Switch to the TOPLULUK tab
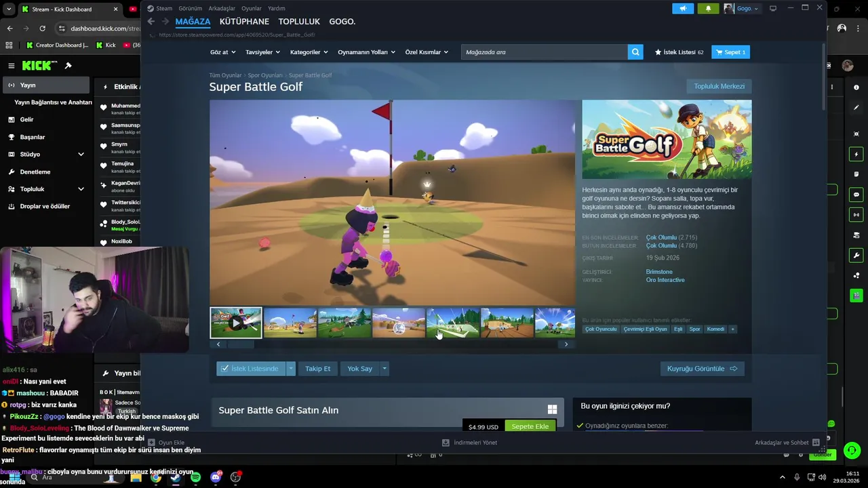Viewport: 868px width, 488px height. [x=299, y=22]
